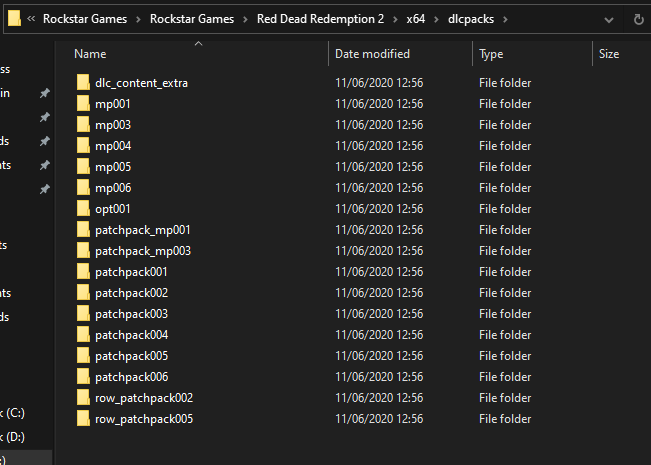Expand chevron after first Rockstar Games breadcrumb
This screenshot has width=651, height=465.
click(138, 19)
